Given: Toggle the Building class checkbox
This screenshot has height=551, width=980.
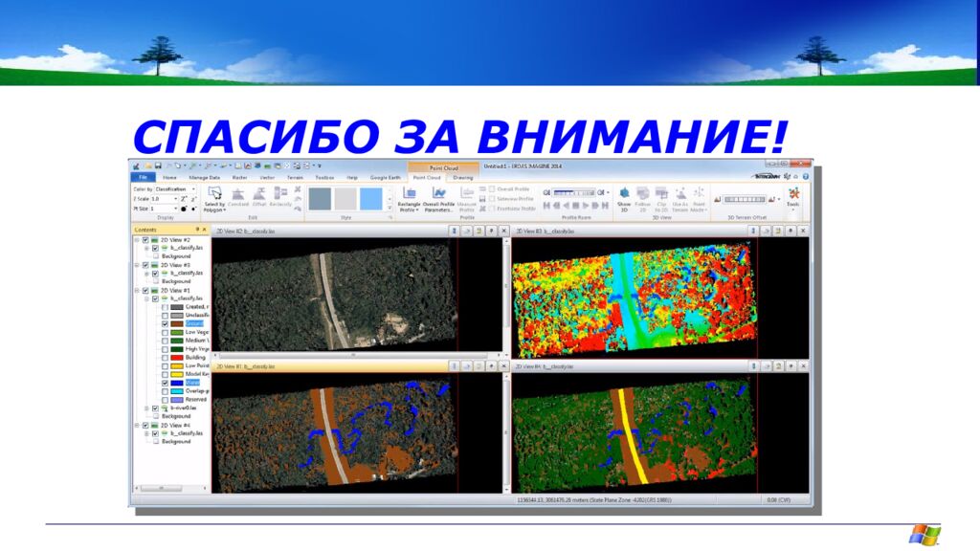Looking at the screenshot, I should click(x=166, y=357).
